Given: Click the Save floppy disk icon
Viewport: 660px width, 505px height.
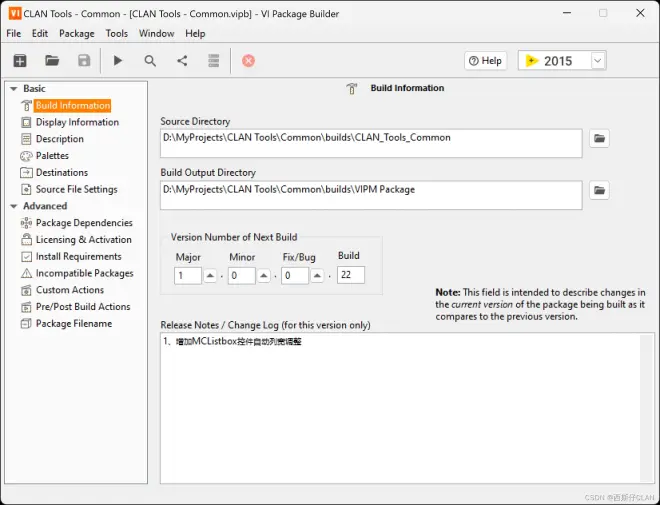Looking at the screenshot, I should pyautogui.click(x=84, y=61).
